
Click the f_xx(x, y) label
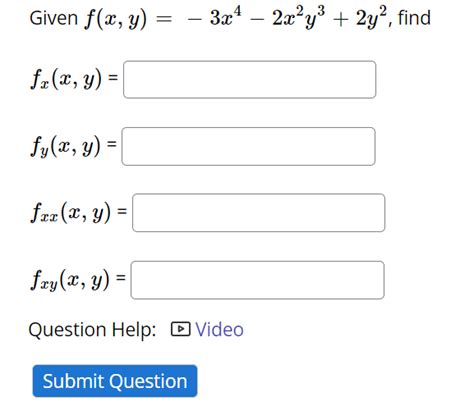pyautogui.click(x=71, y=213)
